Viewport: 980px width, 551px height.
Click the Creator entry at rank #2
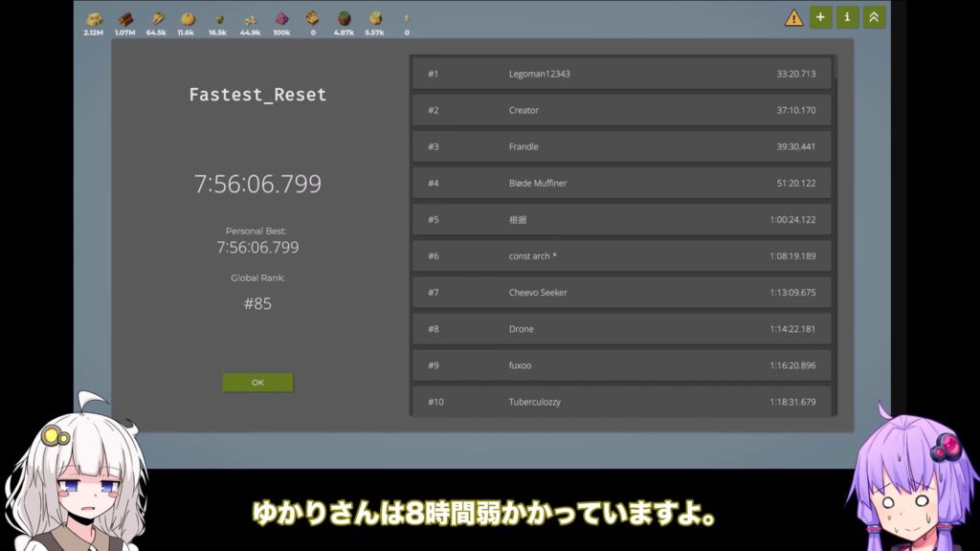[621, 110]
